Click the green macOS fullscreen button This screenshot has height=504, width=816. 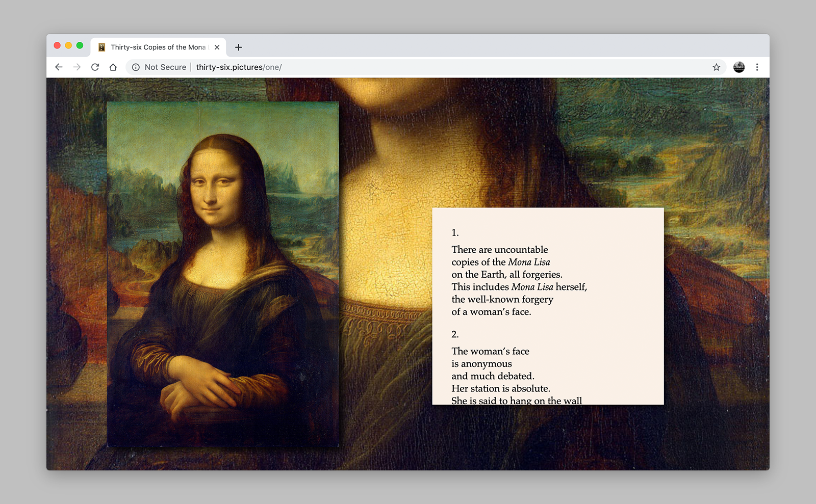point(80,46)
